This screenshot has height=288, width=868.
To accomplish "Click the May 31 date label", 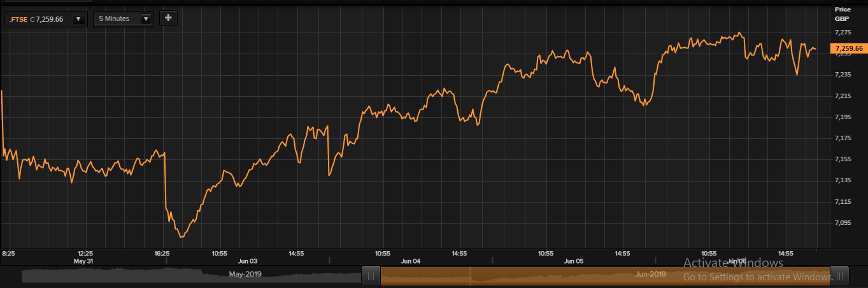I will tap(83, 261).
